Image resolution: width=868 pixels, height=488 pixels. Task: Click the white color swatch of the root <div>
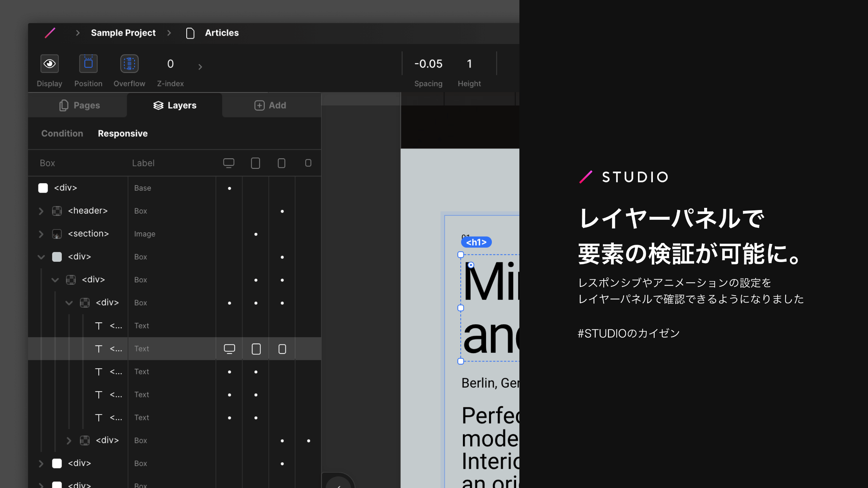[43, 188]
